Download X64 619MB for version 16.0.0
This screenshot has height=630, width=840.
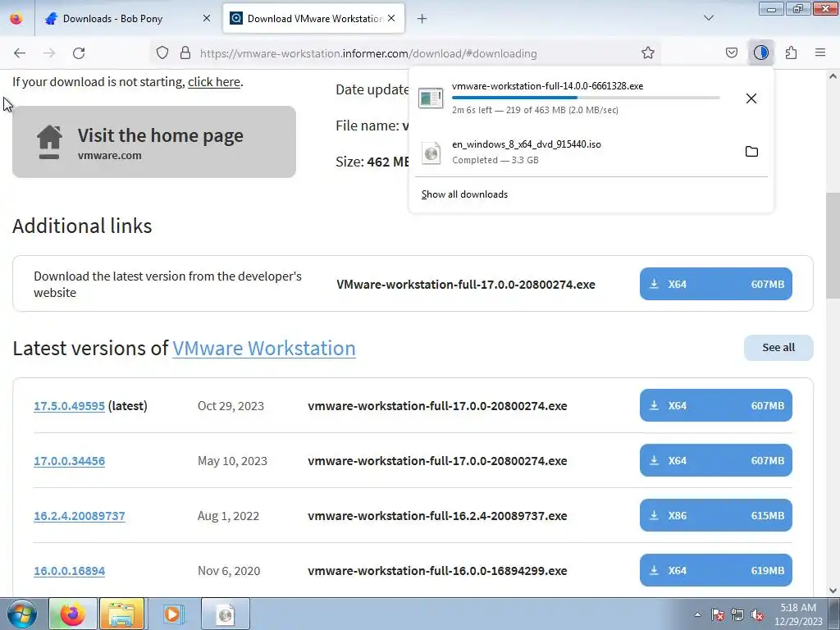(715, 571)
